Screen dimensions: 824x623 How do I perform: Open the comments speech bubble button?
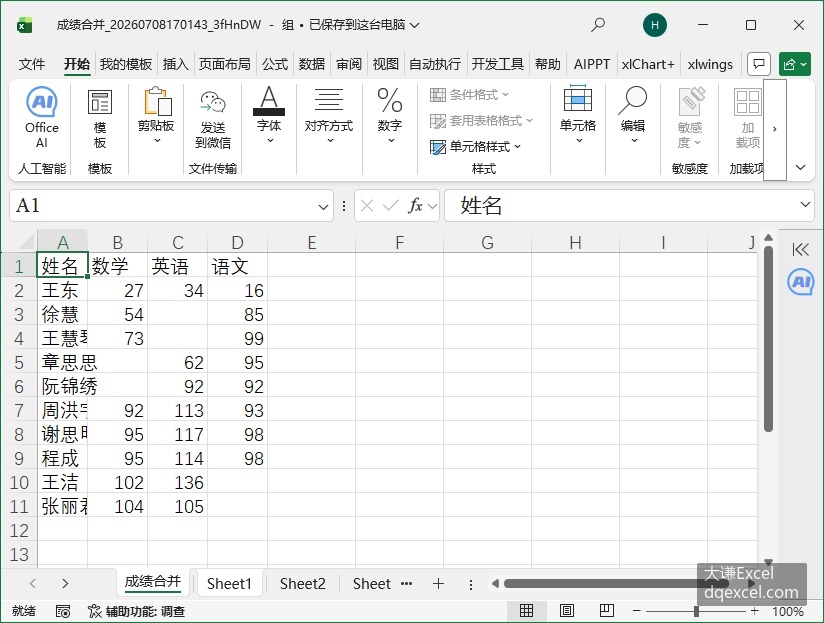click(x=759, y=64)
